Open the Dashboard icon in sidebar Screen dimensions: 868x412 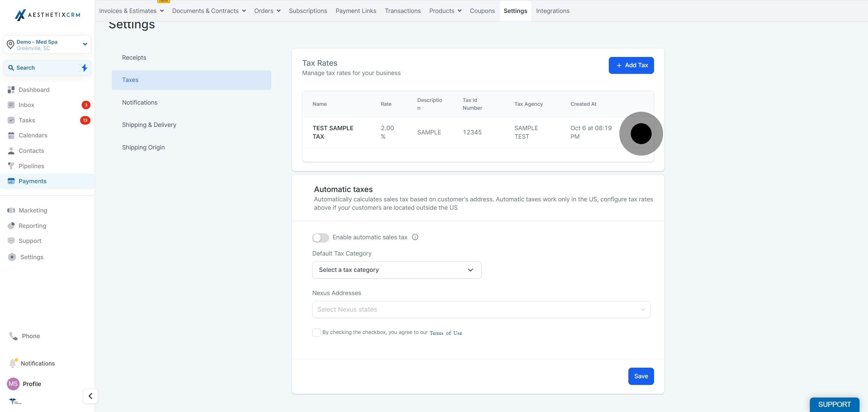[11, 90]
